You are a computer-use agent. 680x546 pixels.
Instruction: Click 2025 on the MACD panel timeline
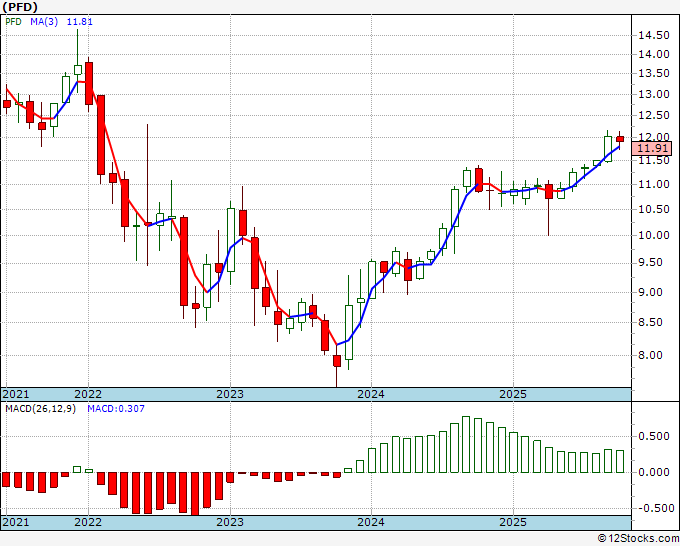point(513,522)
